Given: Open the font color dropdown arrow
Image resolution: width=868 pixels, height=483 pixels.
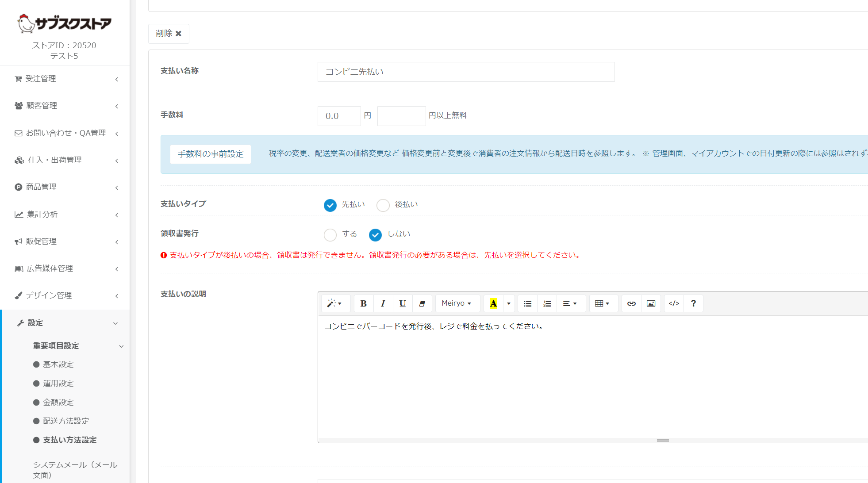Looking at the screenshot, I should click(x=509, y=303).
